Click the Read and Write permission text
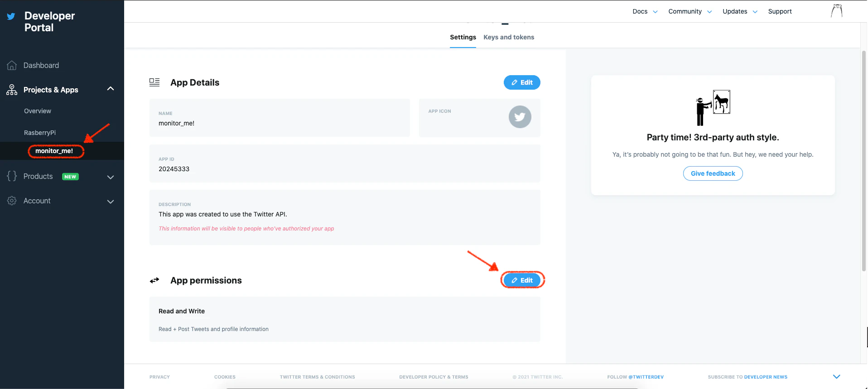Image resolution: width=868 pixels, height=389 pixels. point(182,311)
